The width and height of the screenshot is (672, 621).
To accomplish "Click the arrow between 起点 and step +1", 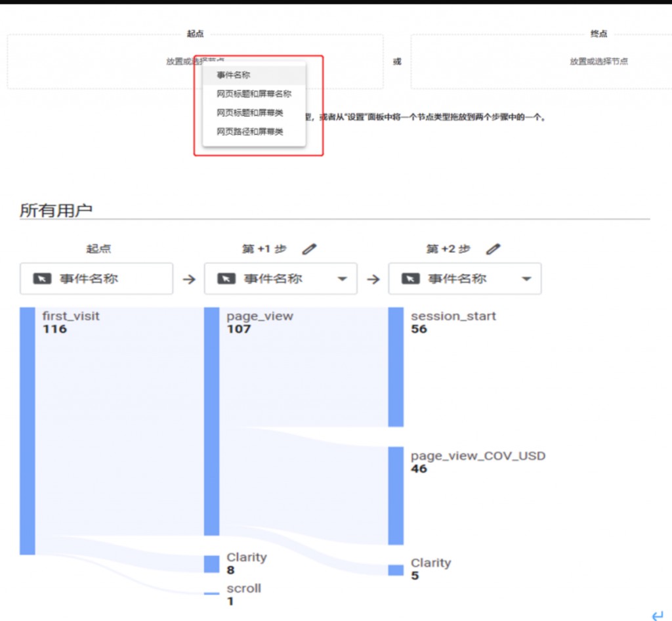I will click(189, 279).
